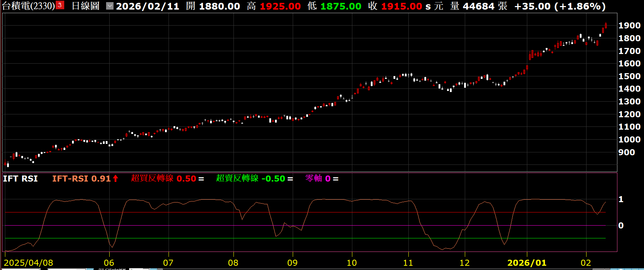The width and height of the screenshot is (644, 270).
Task: Click the red 3 badge beside 台積電(2330)
Action: [x=60, y=5]
